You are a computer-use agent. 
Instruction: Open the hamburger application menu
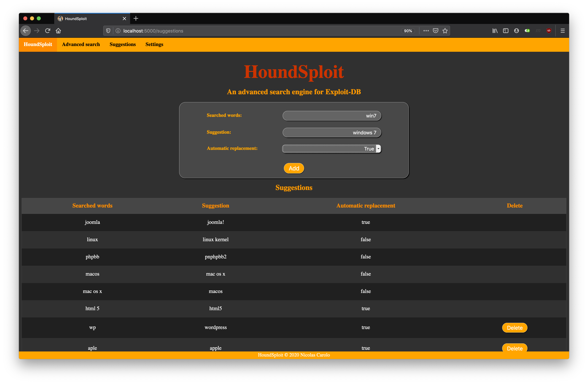(563, 31)
